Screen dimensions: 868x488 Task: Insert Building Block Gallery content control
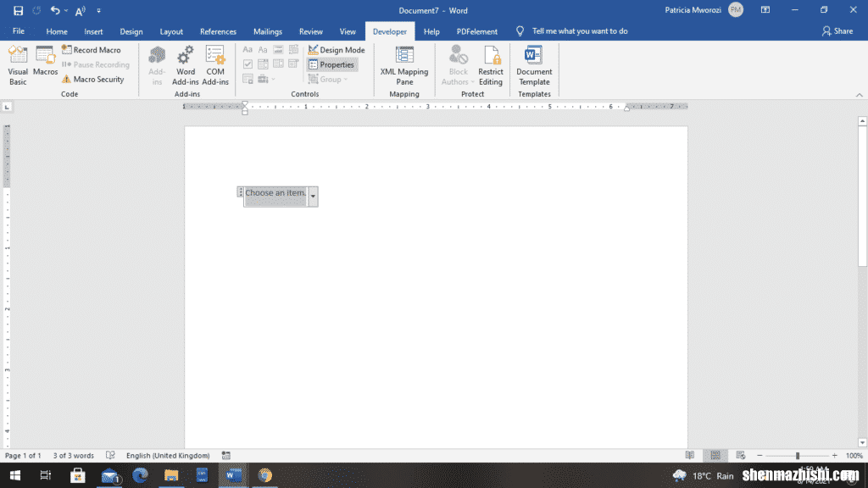pos(294,50)
